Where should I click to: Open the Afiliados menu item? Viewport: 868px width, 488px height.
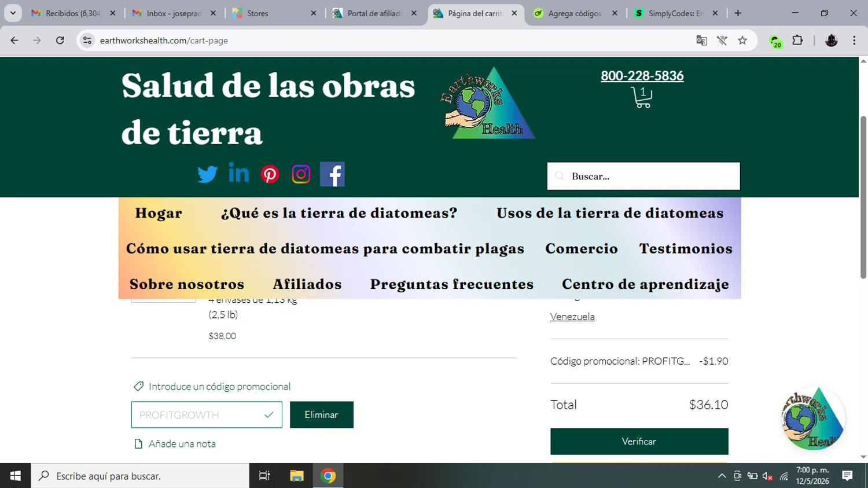point(307,284)
